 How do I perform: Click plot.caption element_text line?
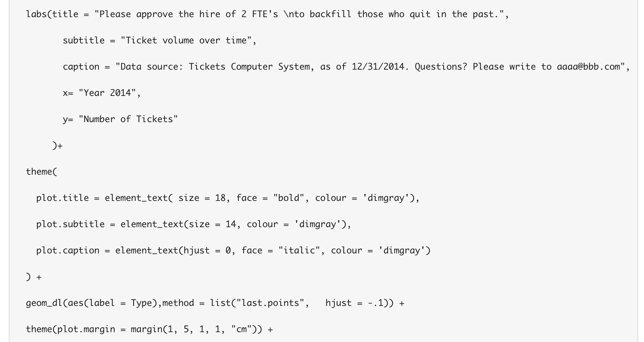(x=233, y=250)
